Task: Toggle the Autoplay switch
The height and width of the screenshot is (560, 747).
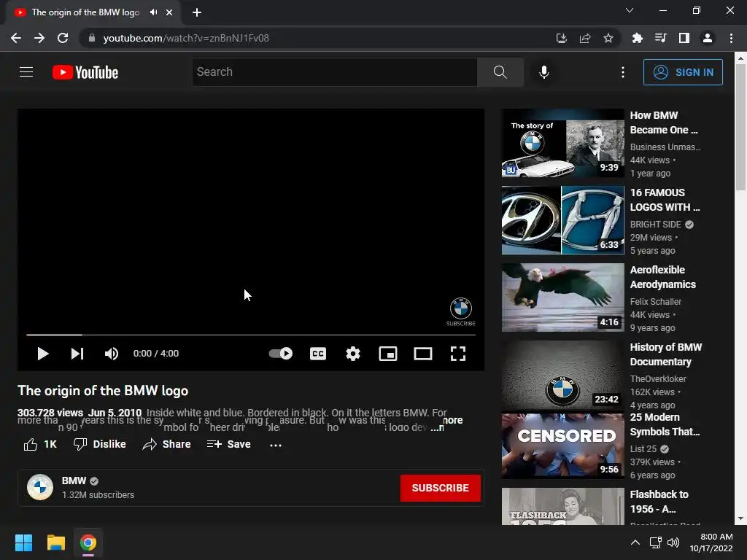Action: (281, 354)
